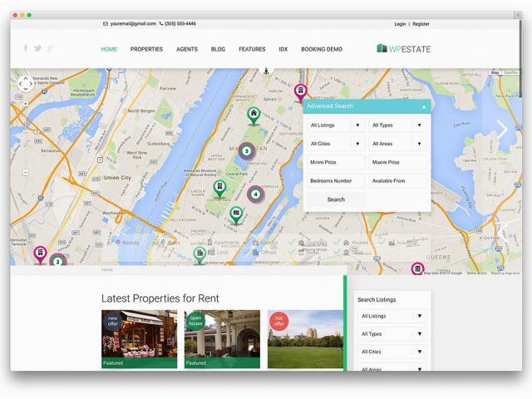Open the BOOKING DEMO menu item
This screenshot has width=532, height=399.
pos(322,49)
